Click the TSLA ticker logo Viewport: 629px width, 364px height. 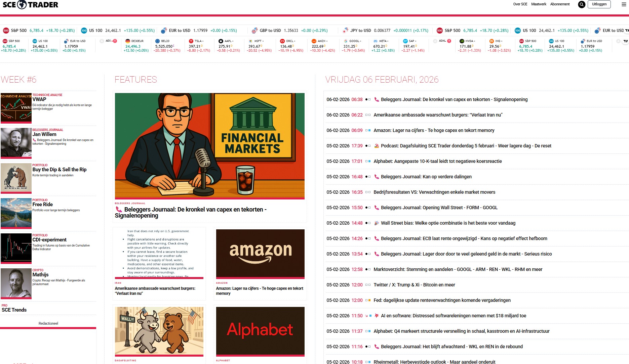(191, 41)
